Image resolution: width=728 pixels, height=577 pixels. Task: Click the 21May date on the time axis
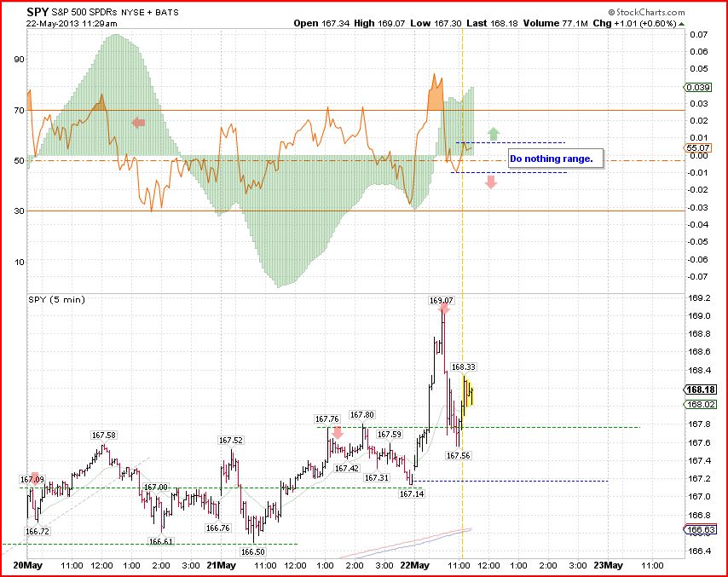(221, 565)
